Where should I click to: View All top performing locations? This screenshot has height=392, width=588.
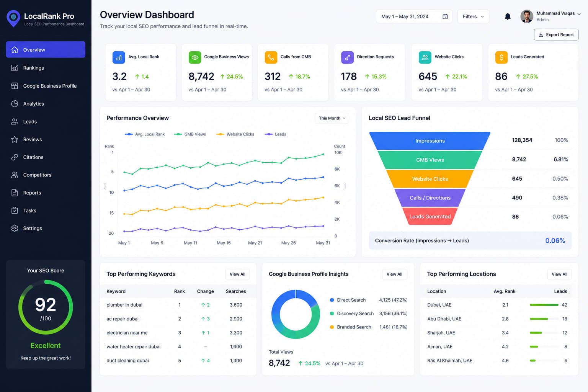[x=559, y=274]
